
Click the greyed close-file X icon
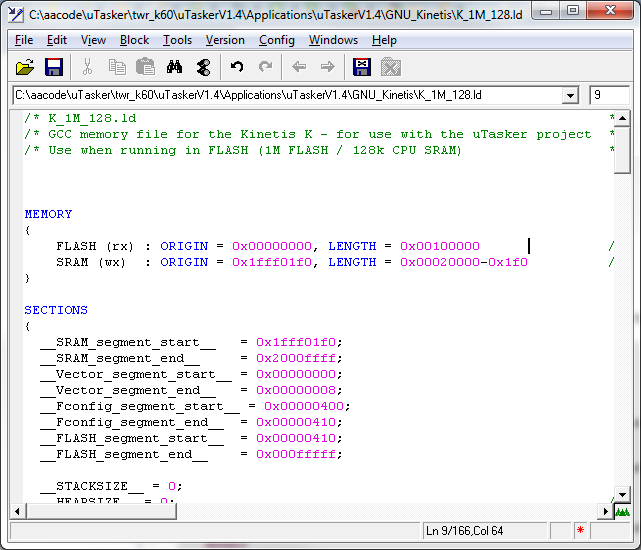(x=391, y=67)
